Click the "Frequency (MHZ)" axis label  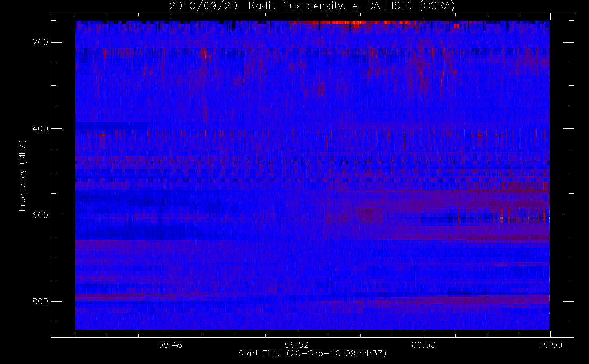23,175
